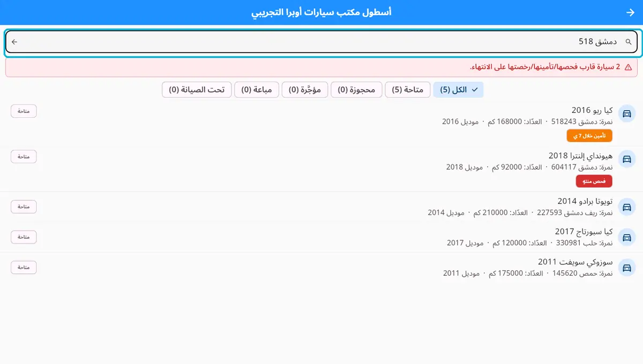Select the الكل (5) filter chip
Viewport: 643px width, 364px height.
click(458, 90)
